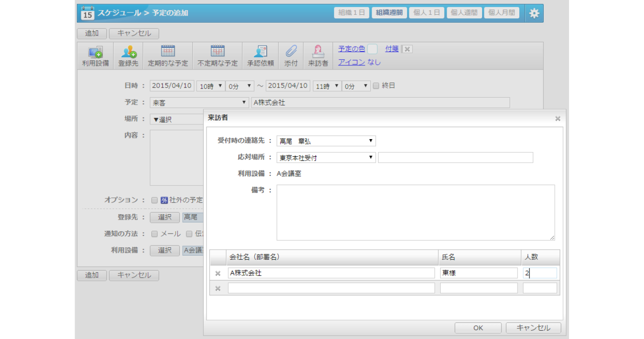
Task: Click the top キャンセル button
Action: pyautogui.click(x=134, y=34)
